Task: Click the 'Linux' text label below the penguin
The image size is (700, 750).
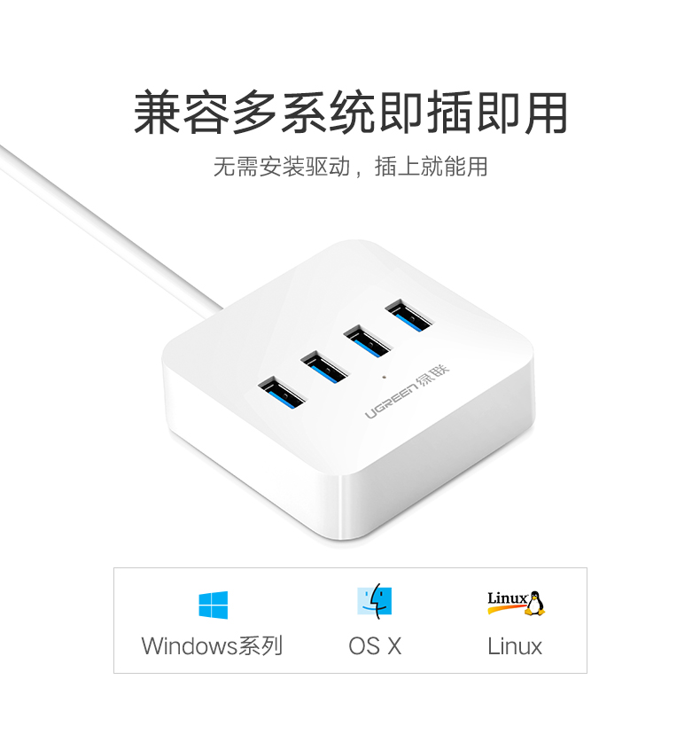Action: coord(515,646)
